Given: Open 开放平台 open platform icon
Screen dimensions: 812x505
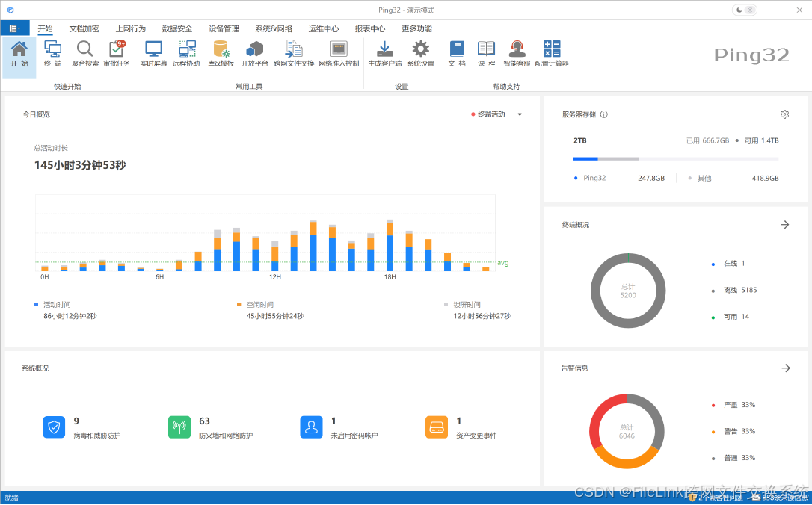Looking at the screenshot, I should click(x=254, y=54).
